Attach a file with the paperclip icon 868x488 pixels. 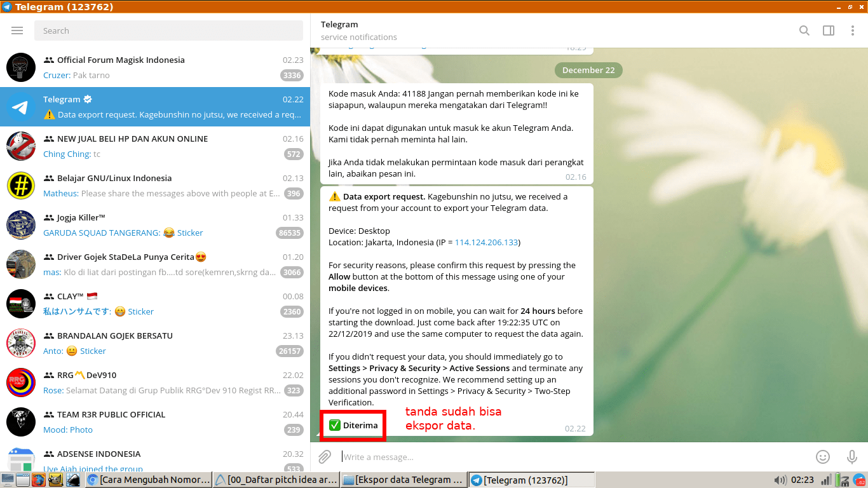pyautogui.click(x=325, y=456)
